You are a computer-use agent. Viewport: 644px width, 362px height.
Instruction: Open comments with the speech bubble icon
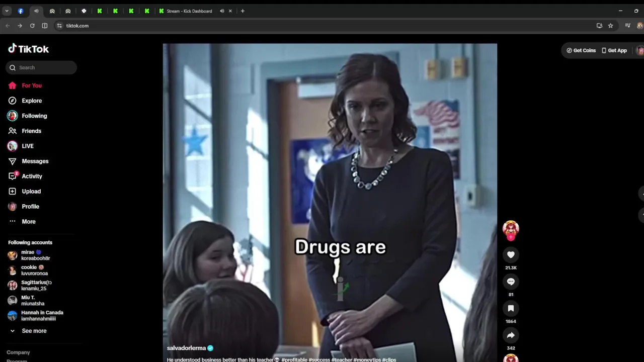(x=511, y=282)
